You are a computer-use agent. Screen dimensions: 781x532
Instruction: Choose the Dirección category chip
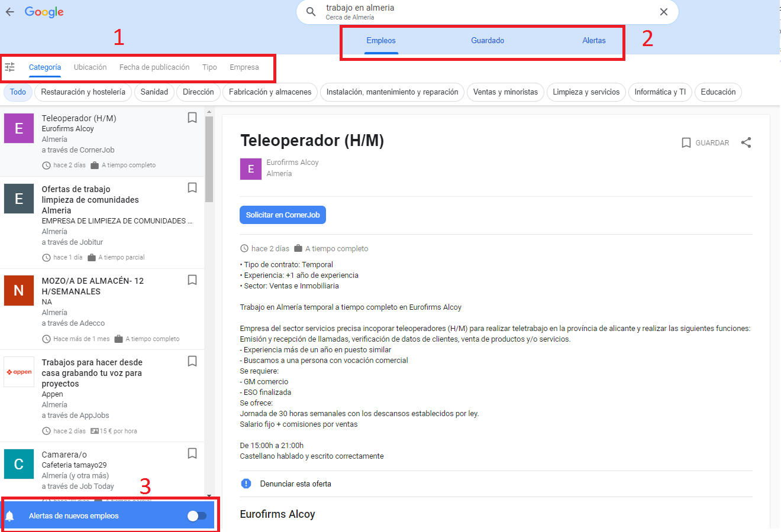tap(198, 92)
